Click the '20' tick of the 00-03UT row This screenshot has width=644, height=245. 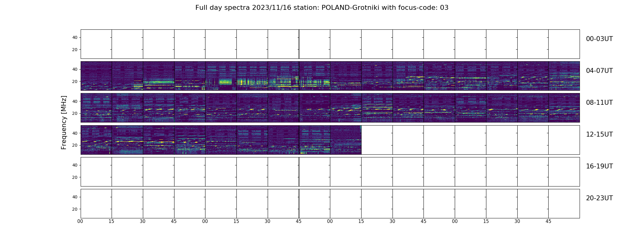75,50
